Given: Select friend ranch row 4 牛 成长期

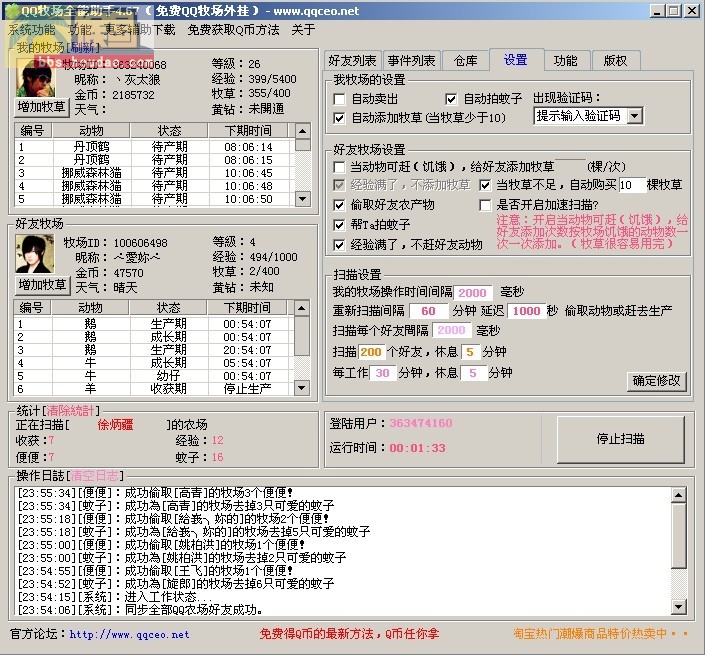Looking at the screenshot, I should [154, 363].
